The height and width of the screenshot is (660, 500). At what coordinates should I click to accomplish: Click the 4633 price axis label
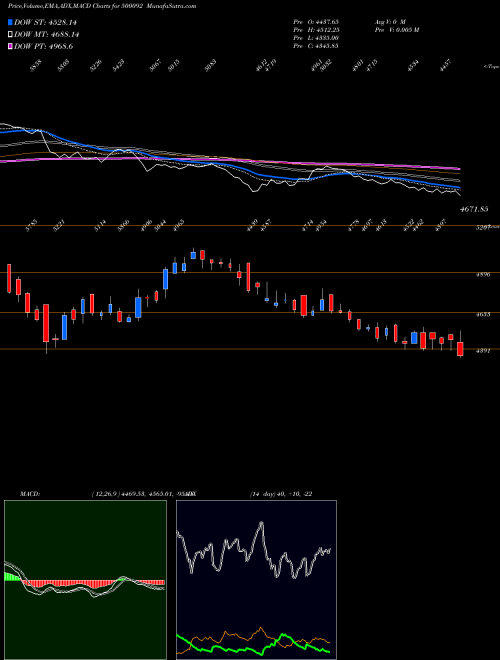483,314
